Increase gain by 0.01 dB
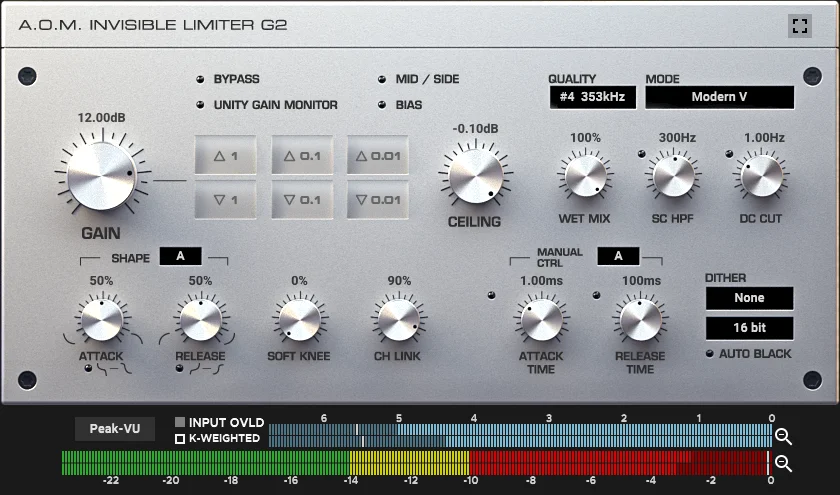The image size is (840, 495). pos(378,155)
